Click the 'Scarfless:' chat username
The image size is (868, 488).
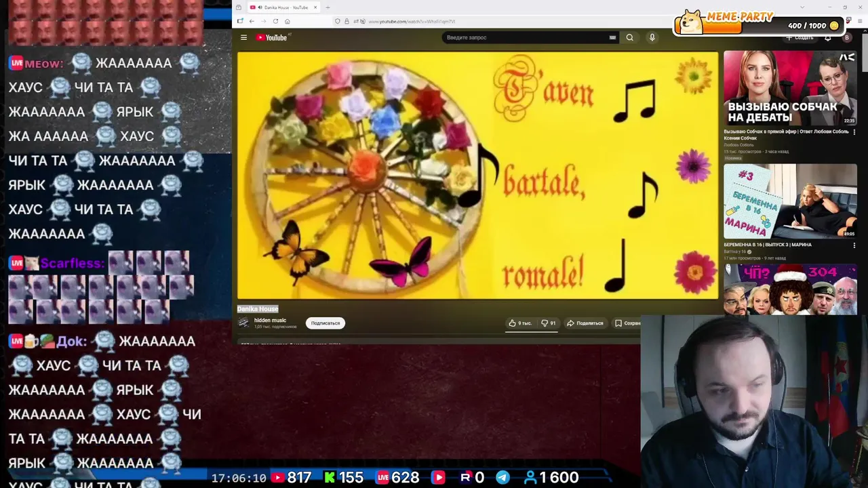tap(72, 264)
